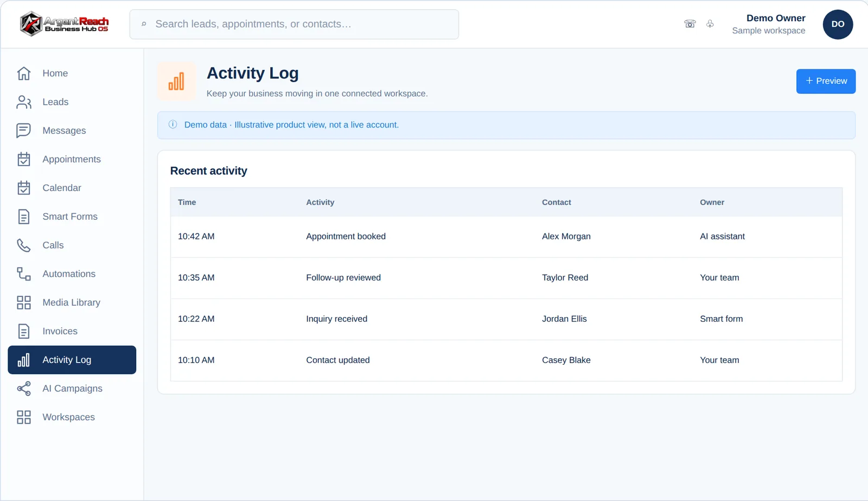Viewport: 868px width, 501px height.
Task: Select the 'Inquiry received' activity cell
Action: point(336,319)
